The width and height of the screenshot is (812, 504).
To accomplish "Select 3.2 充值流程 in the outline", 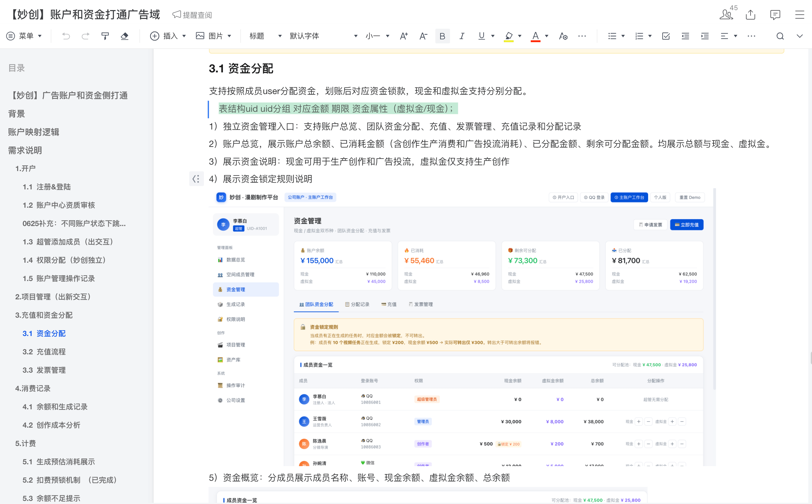I will [44, 352].
